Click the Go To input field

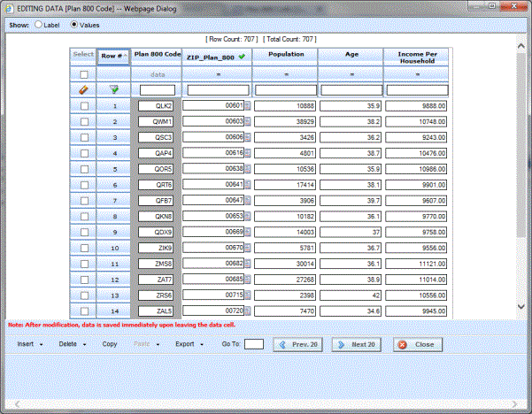point(254,344)
